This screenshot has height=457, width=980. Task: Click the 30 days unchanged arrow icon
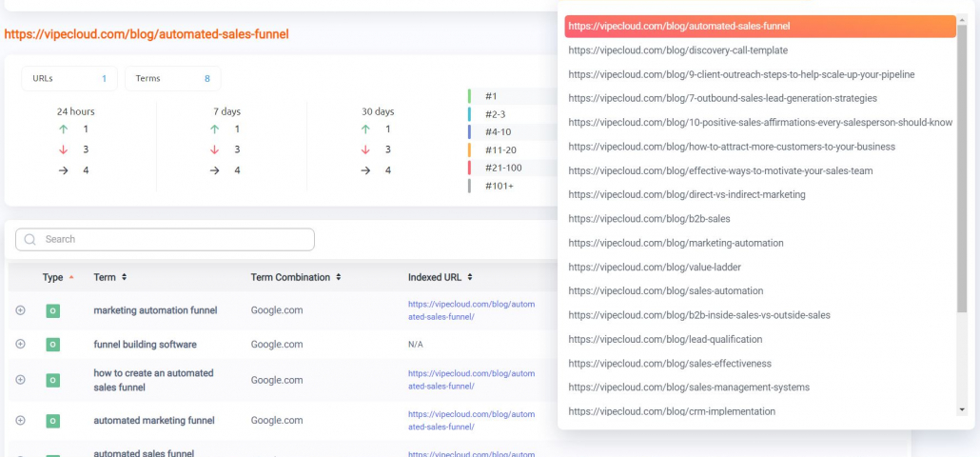(x=365, y=170)
